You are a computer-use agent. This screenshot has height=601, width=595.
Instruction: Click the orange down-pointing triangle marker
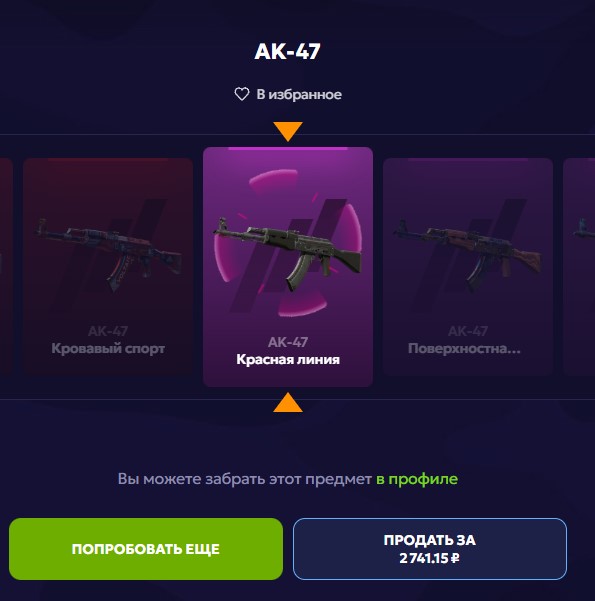288,131
